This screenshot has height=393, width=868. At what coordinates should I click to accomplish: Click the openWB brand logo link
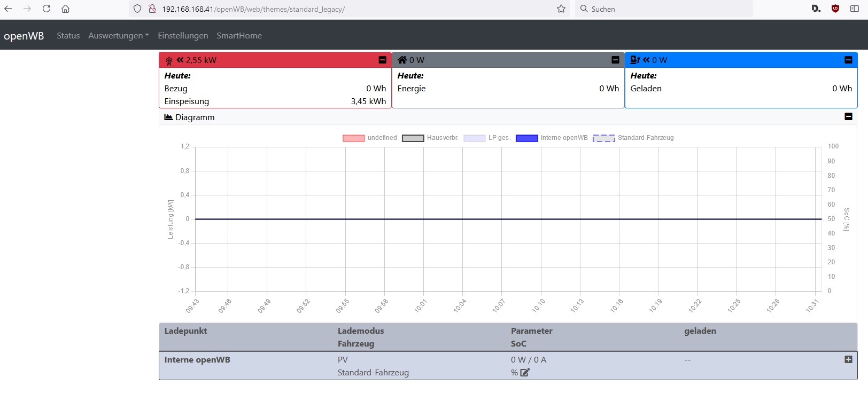tap(24, 36)
